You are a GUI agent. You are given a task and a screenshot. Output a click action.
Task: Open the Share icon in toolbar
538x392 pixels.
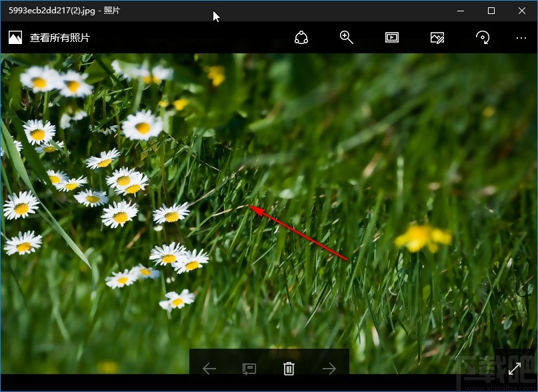coord(301,37)
